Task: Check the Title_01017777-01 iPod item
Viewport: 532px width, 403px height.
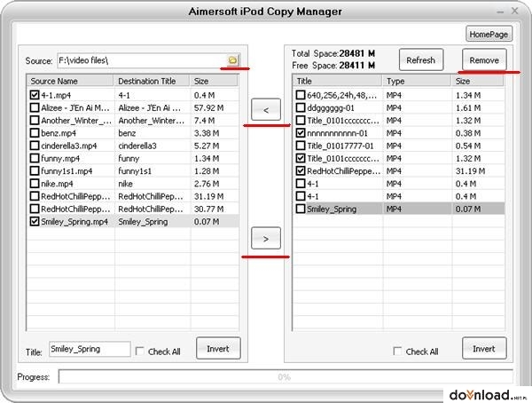Action: 301,146
